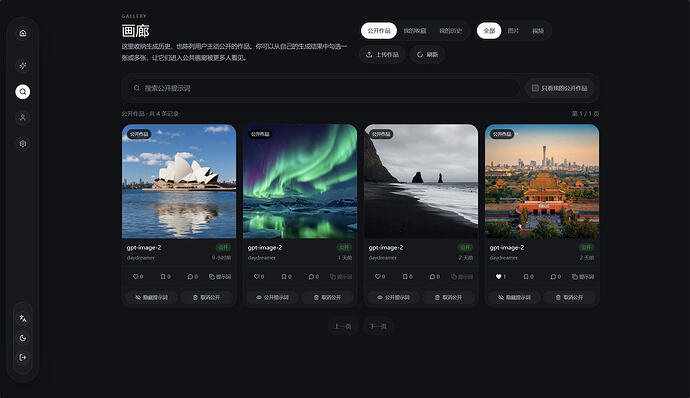Select the 图片 filter
The height and width of the screenshot is (398, 690).
(514, 31)
